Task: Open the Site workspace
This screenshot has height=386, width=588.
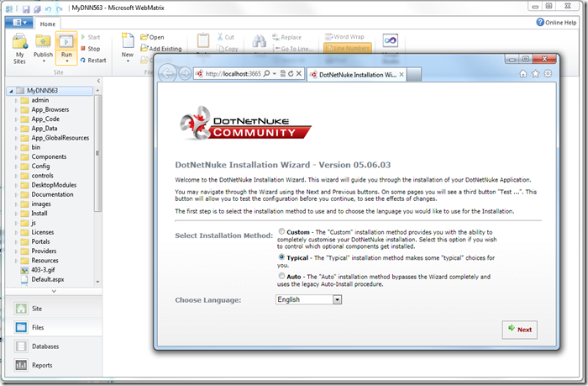Action: (x=53, y=309)
